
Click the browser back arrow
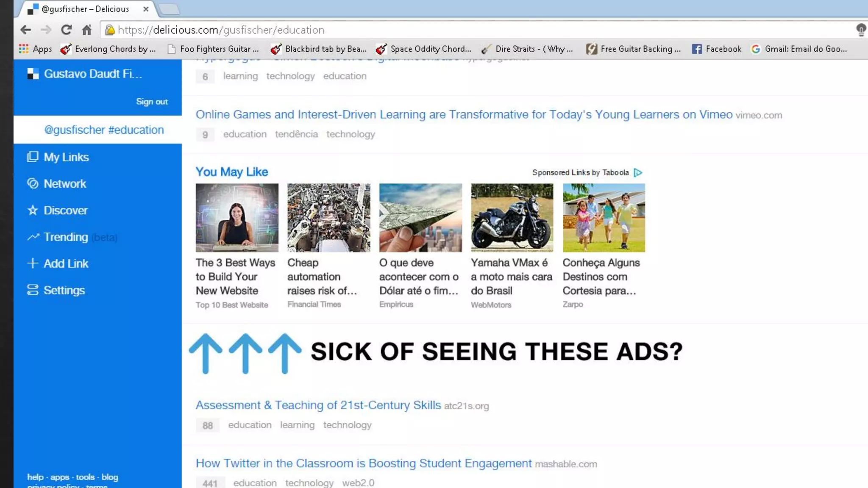pos(26,30)
